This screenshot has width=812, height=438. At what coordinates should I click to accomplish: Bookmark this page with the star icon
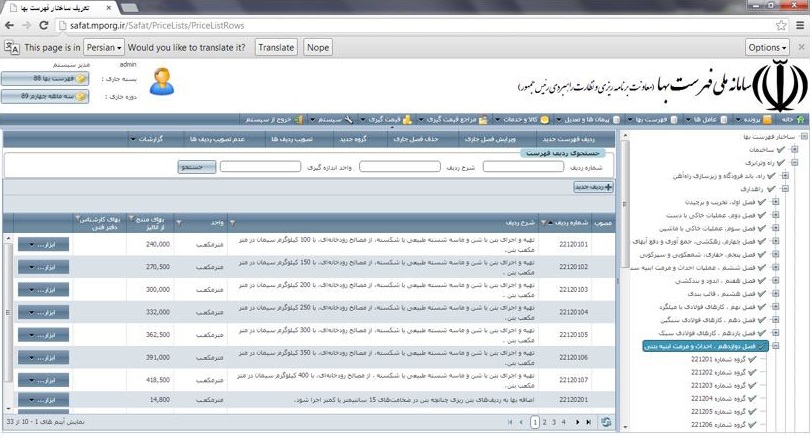click(781, 25)
